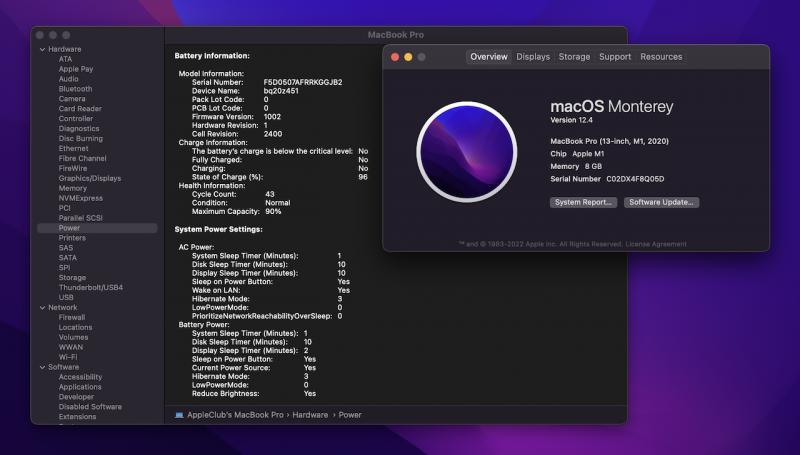Screen dimensions: 800x455
Task: Select Diagnostics in the sidebar
Action: pos(79,129)
